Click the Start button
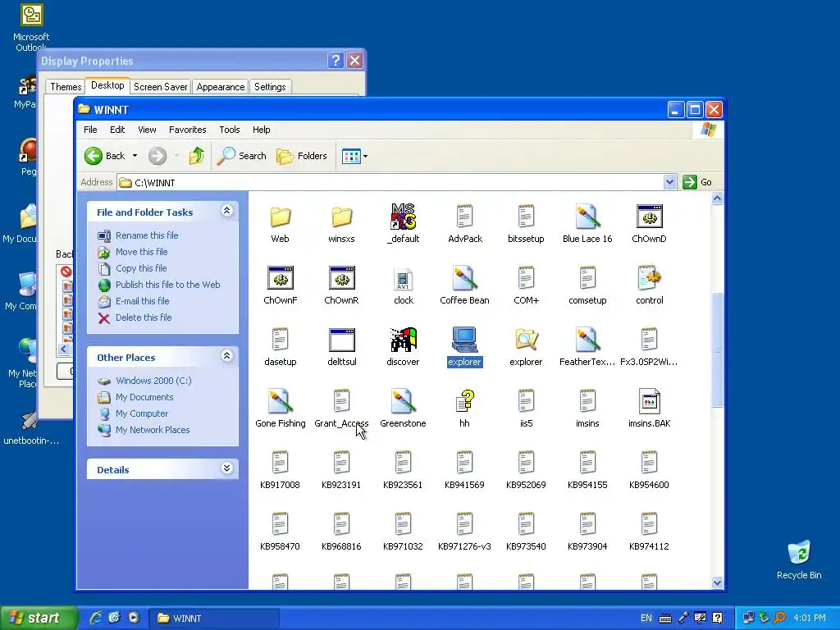 coord(38,619)
